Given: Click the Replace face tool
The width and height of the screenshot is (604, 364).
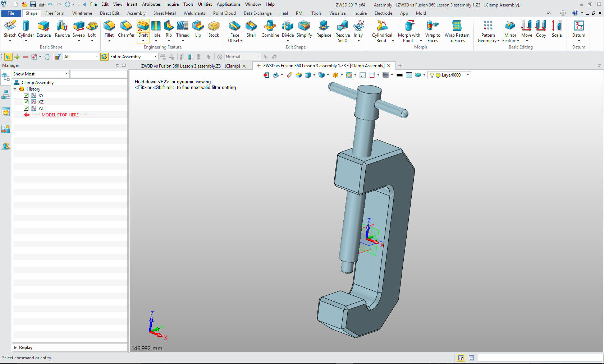Looking at the screenshot, I should pyautogui.click(x=324, y=29).
